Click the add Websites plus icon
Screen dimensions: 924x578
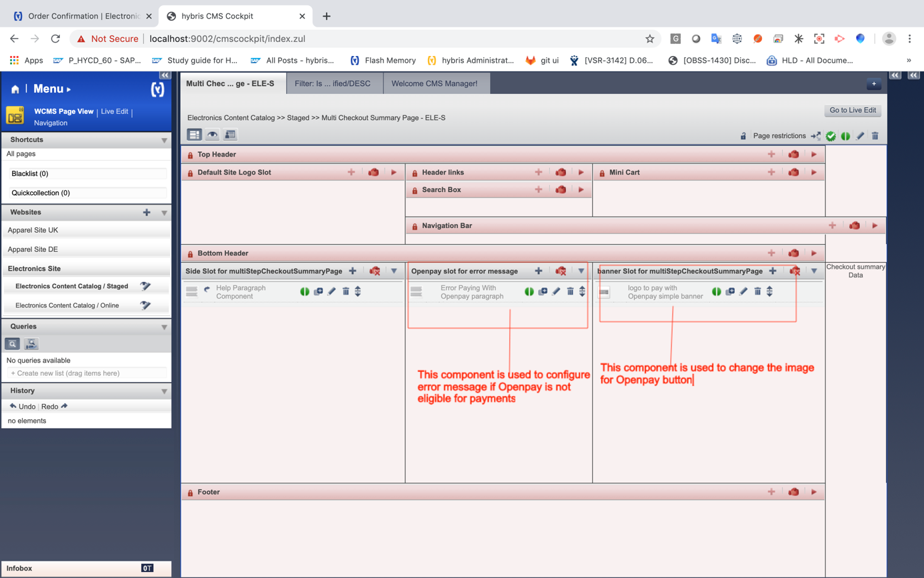pyautogui.click(x=147, y=213)
